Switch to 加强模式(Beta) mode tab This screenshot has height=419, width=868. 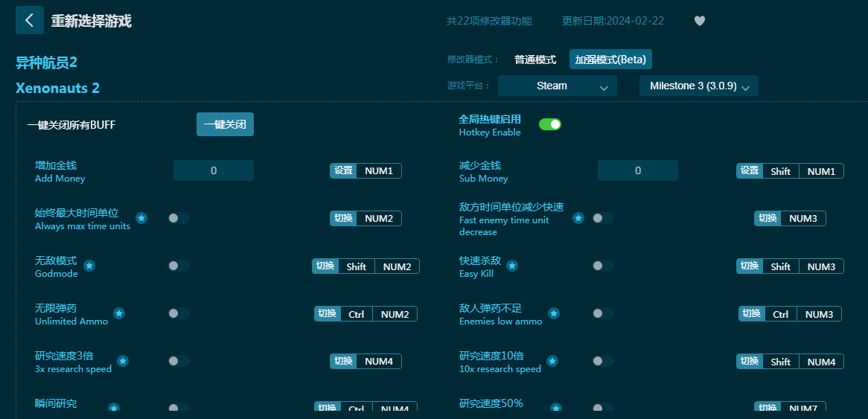[610, 60]
